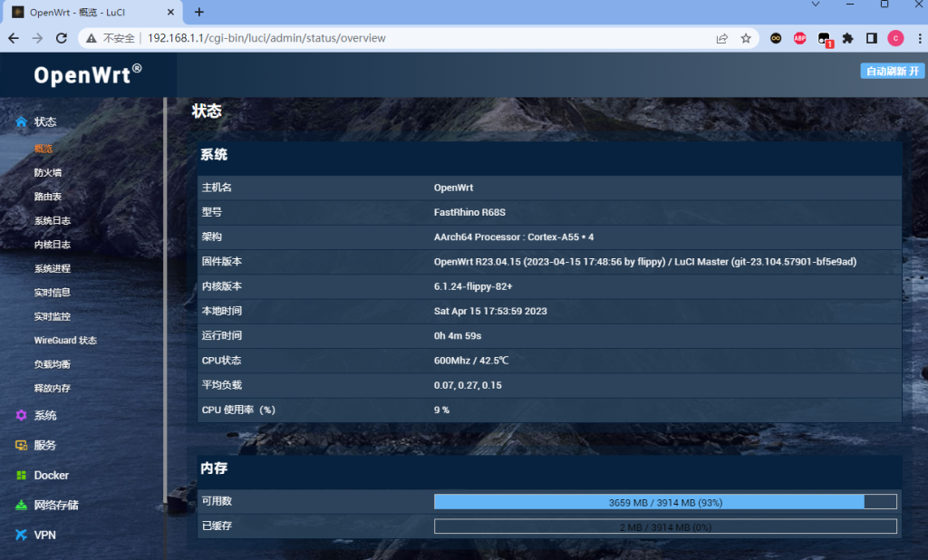Open the 系统进程 processes page
Viewport: 928px width, 560px height.
click(53, 269)
